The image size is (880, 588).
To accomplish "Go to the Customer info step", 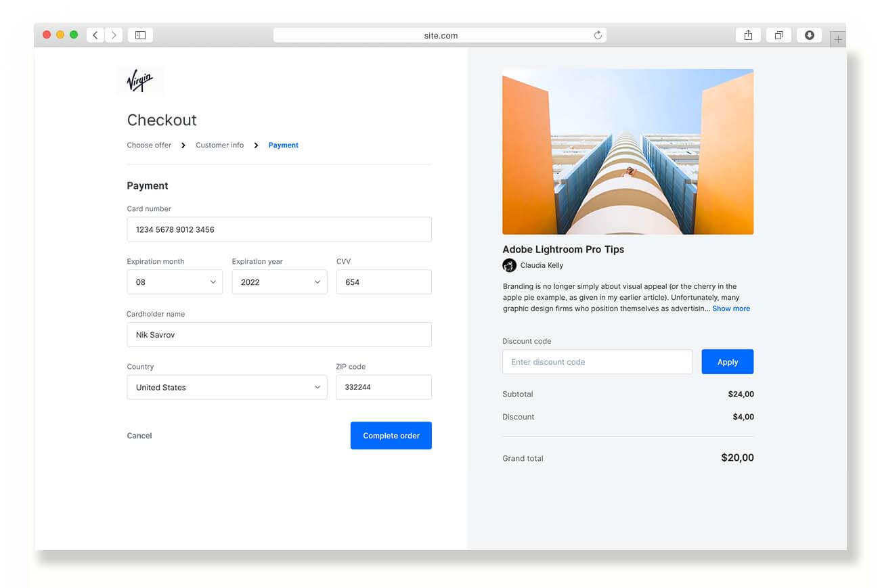I will coord(219,145).
